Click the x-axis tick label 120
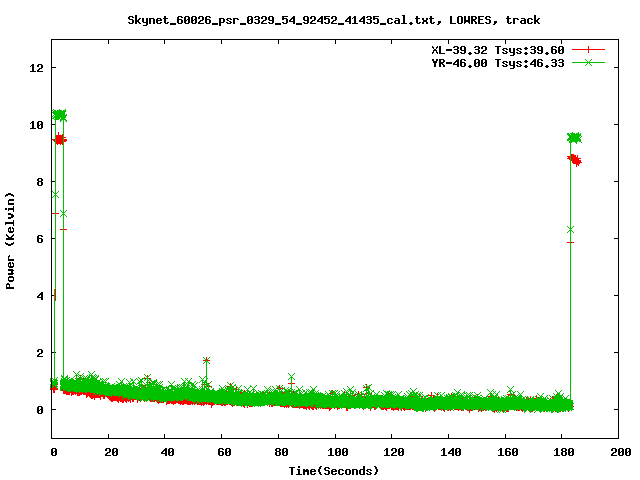Image resolution: width=640 pixels, height=480 pixels. [x=394, y=452]
